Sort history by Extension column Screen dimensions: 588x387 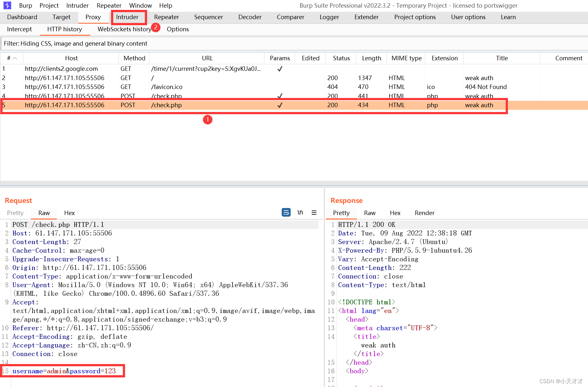tap(445, 58)
